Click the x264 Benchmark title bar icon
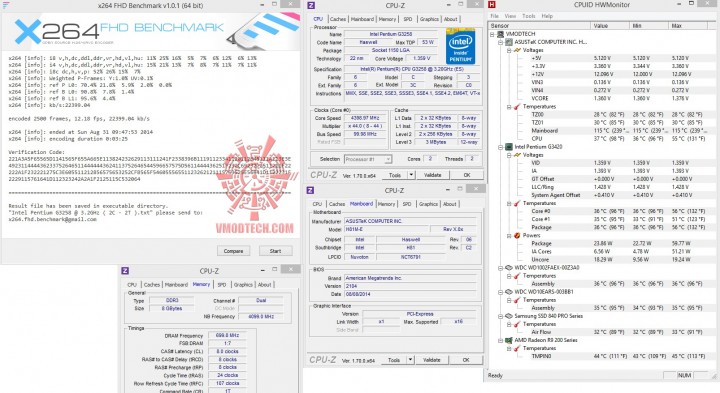Screen dimensions: 720x393 click(6, 5)
